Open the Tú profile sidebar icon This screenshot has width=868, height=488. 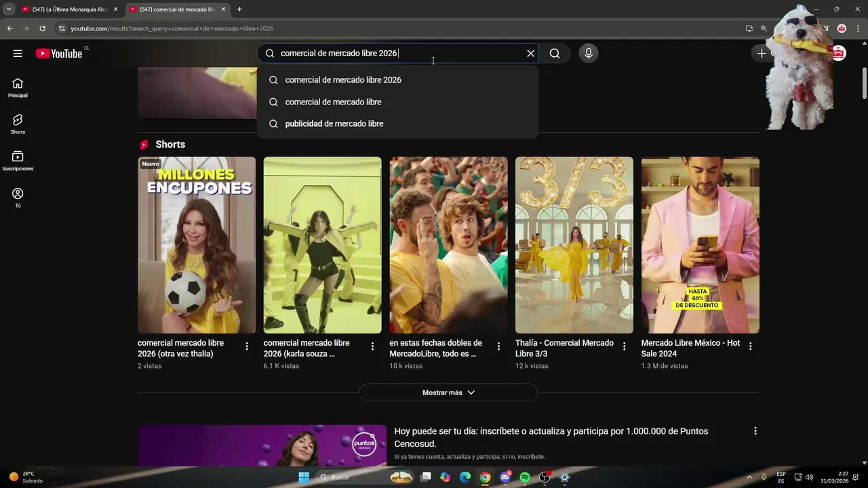coord(18,197)
